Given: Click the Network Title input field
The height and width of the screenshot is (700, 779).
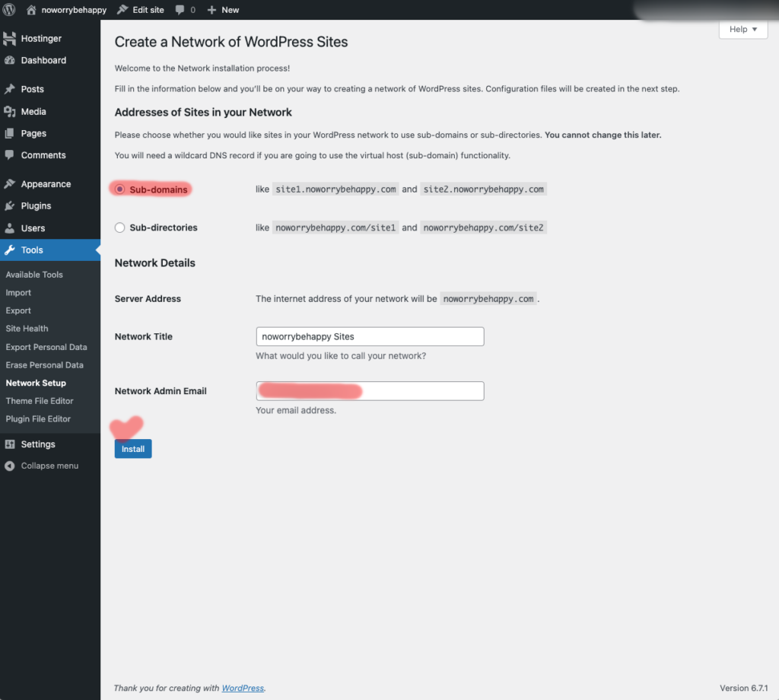Looking at the screenshot, I should 370,336.
